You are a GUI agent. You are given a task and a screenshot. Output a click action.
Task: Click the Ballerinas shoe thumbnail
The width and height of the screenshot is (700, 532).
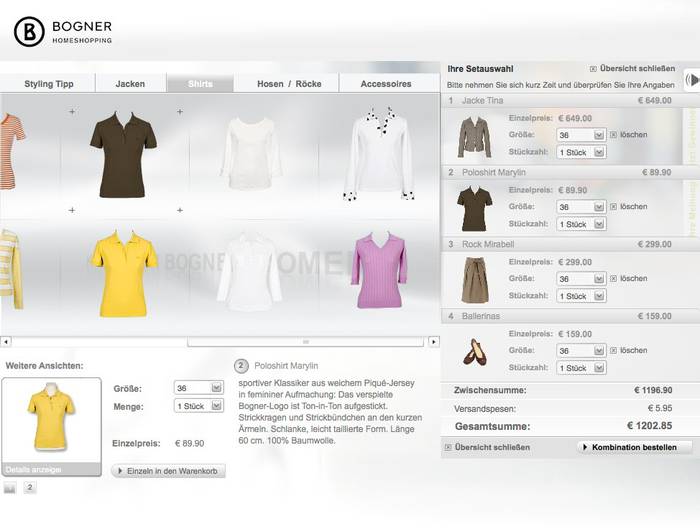[475, 352]
